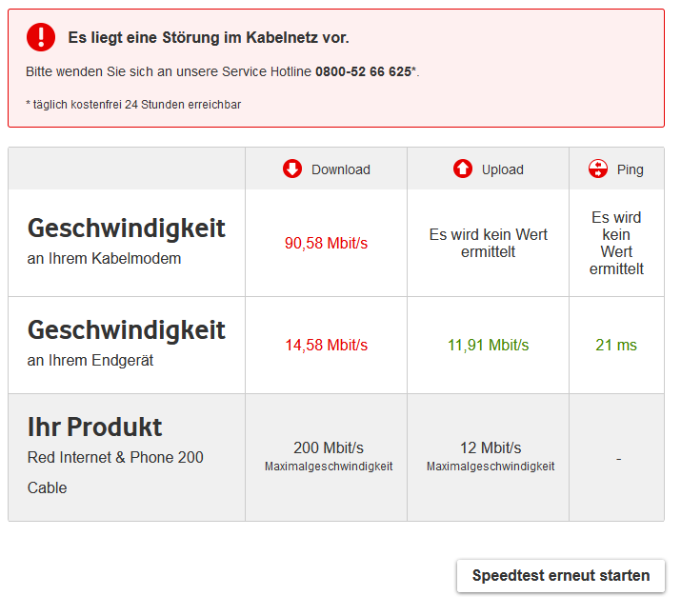The image size is (681, 616).
Task: Click the red Download arrow icon
Action: (292, 169)
